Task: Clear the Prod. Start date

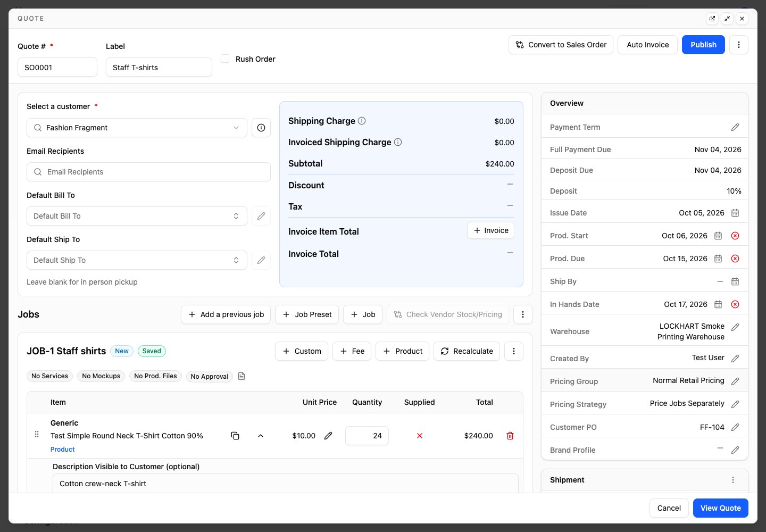Action: (735, 236)
